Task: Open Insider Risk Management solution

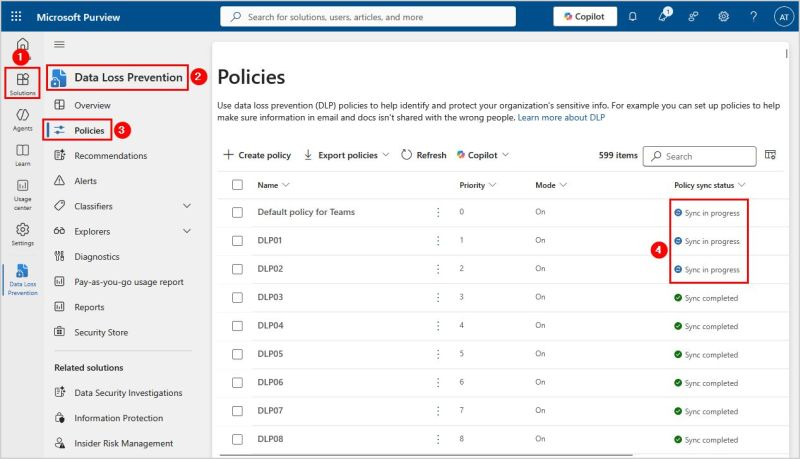Action: (123, 443)
